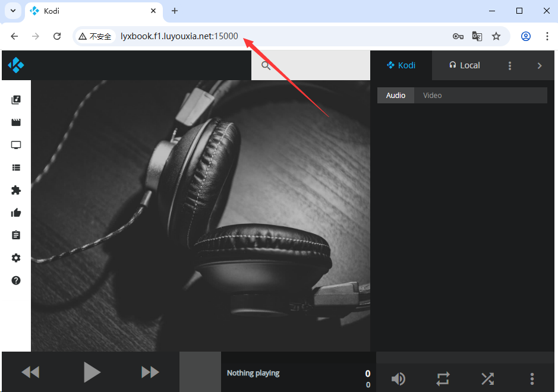Switch to the Local player tab

(465, 65)
